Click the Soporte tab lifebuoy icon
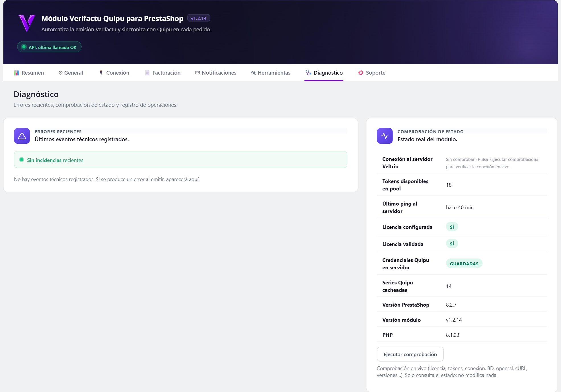Viewport: 561px width, 392px height. (x=361, y=73)
